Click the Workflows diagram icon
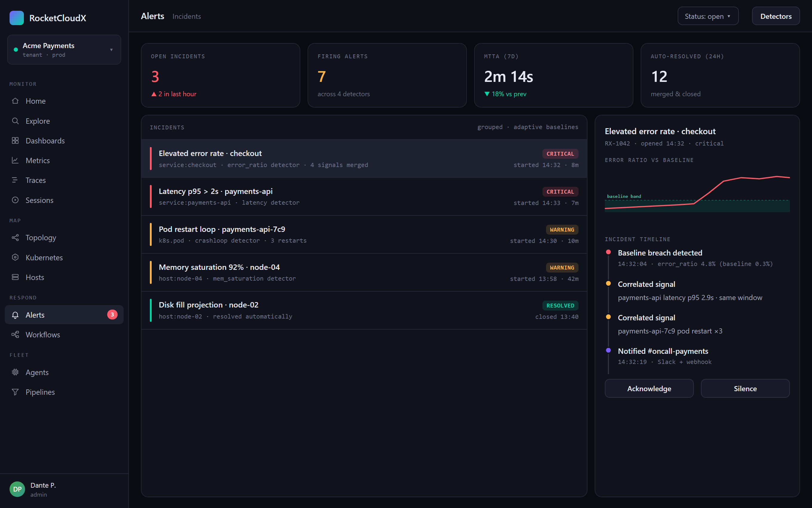 click(x=15, y=335)
